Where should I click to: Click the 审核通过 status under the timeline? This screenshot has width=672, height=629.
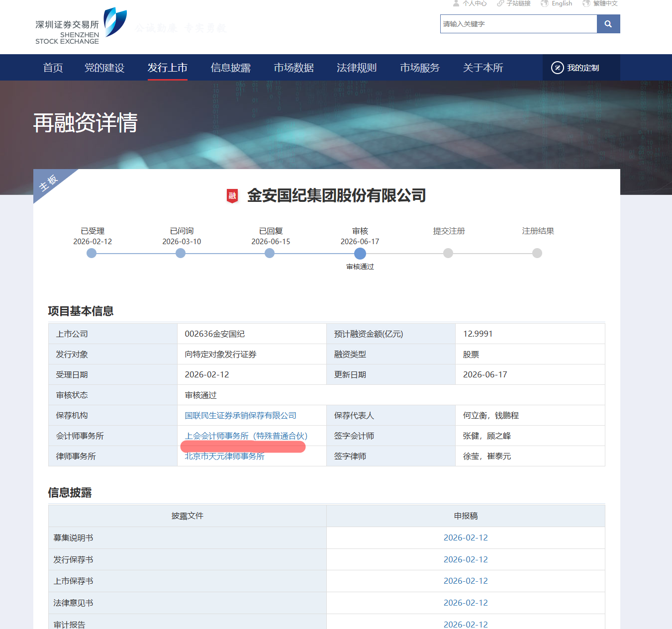360,267
